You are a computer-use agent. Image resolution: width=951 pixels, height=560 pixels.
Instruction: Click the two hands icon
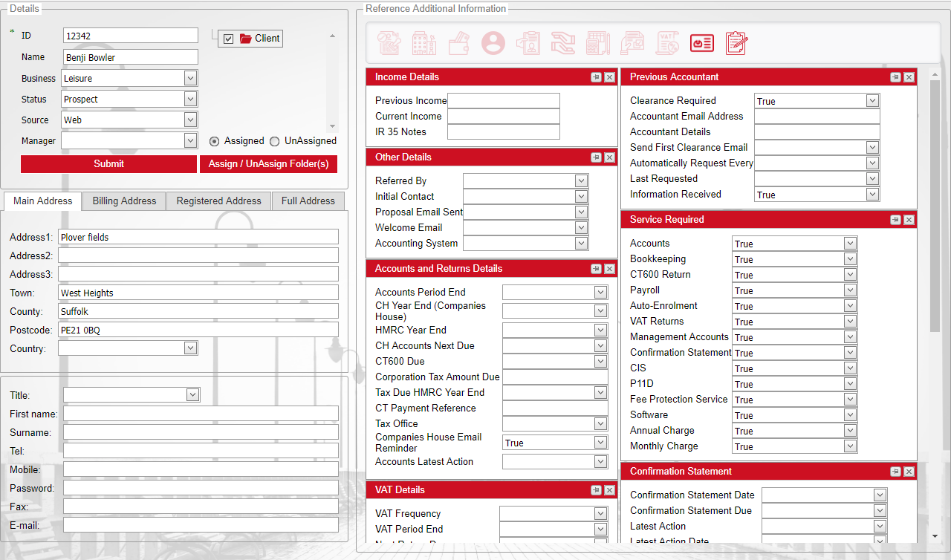[x=563, y=43]
